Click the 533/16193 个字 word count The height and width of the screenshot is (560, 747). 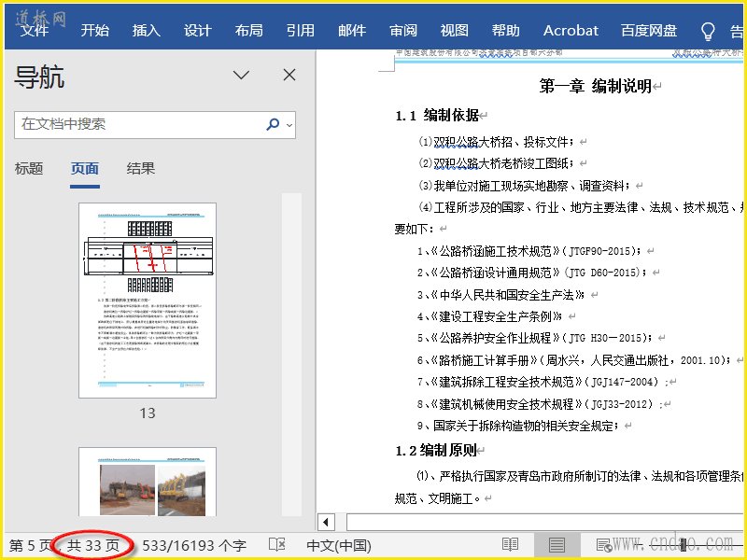[x=194, y=546]
